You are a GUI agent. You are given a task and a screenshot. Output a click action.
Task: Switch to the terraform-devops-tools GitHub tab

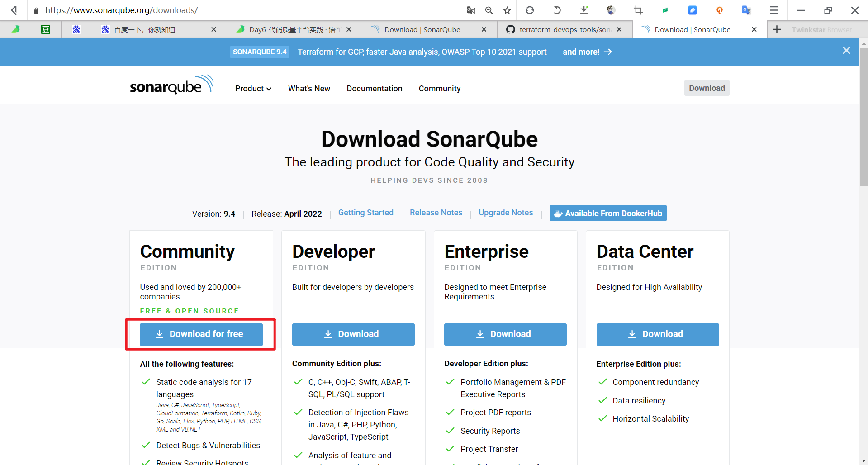coord(564,29)
